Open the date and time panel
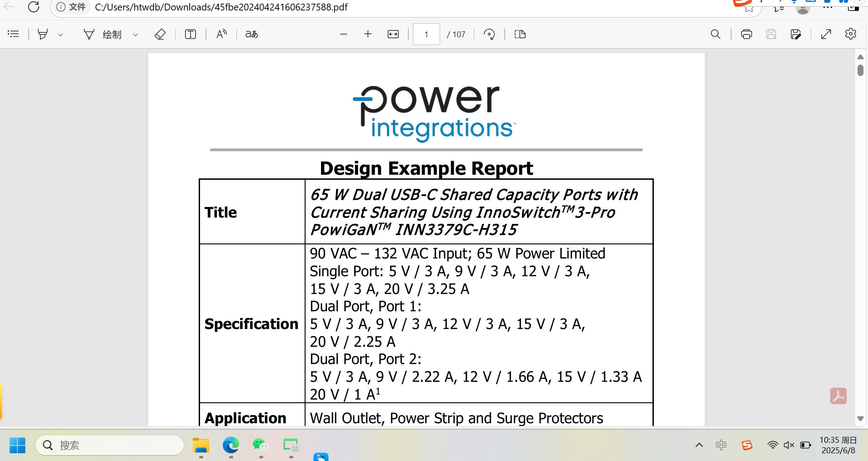868x461 pixels. [x=838, y=445]
